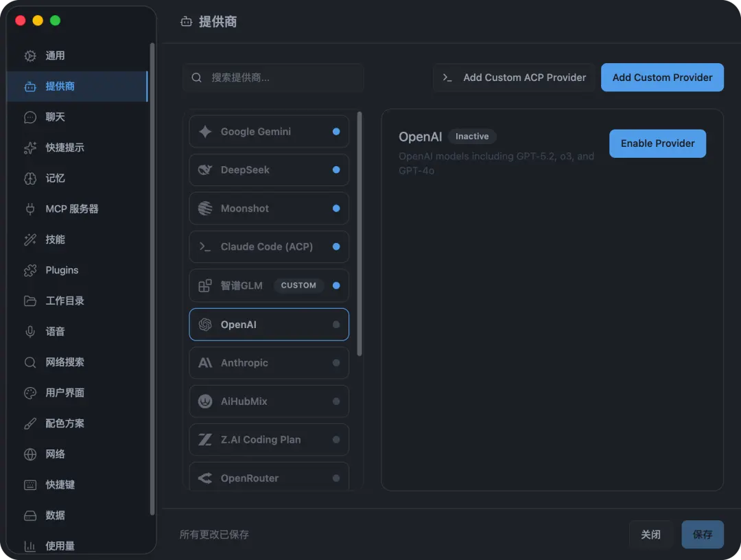Toggle Claude Code (ACP) status dot
Viewport: 741px width, 560px height.
(336, 246)
